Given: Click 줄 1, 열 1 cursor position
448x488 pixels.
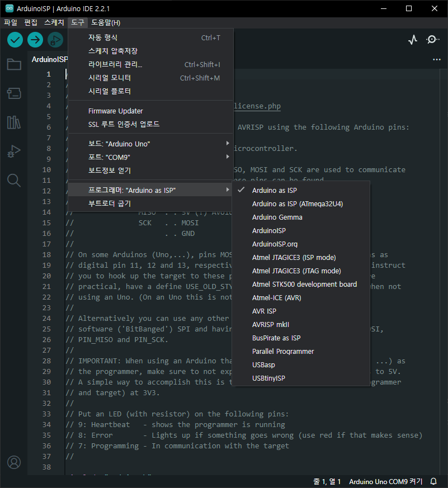Looking at the screenshot, I should (x=327, y=481).
